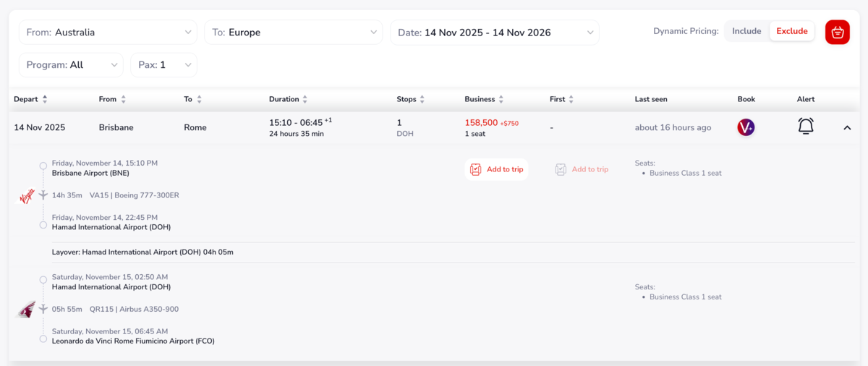The image size is (868, 366).
Task: Click the Alert column header
Action: click(x=806, y=99)
